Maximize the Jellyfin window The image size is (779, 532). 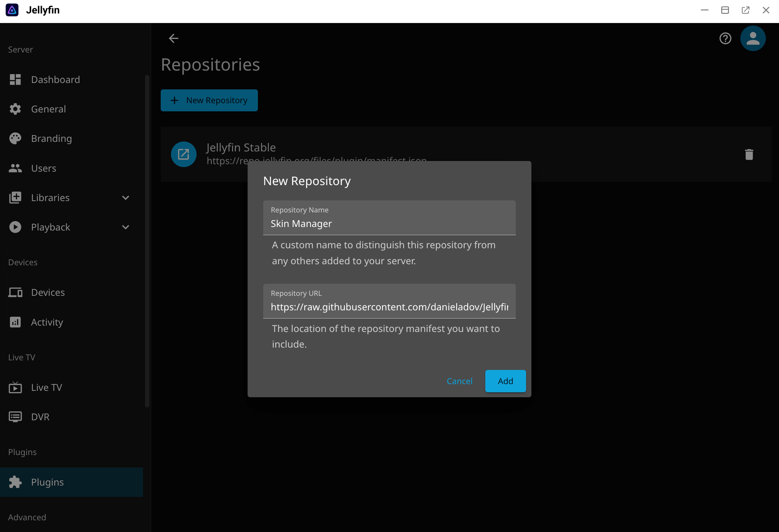(x=725, y=10)
